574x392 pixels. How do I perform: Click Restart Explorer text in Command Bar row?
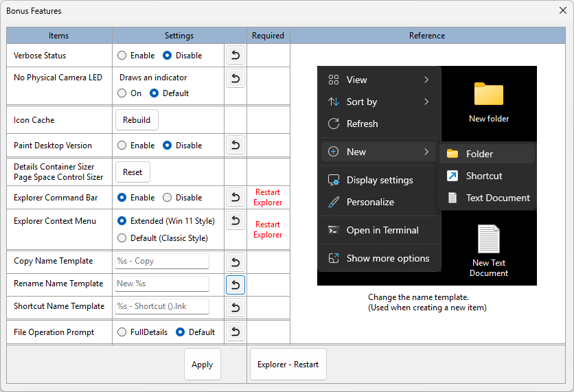(x=268, y=197)
